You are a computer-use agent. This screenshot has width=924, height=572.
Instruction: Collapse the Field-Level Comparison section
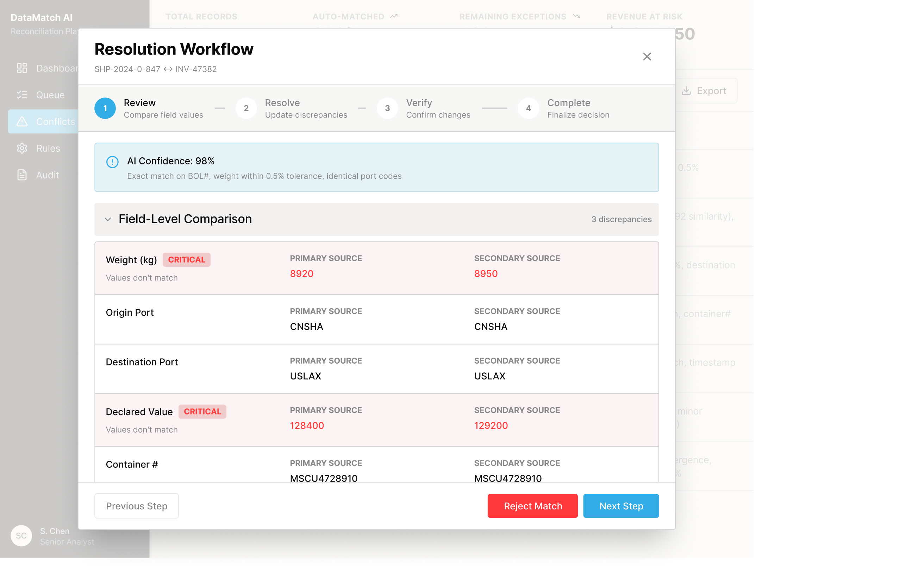pos(108,219)
